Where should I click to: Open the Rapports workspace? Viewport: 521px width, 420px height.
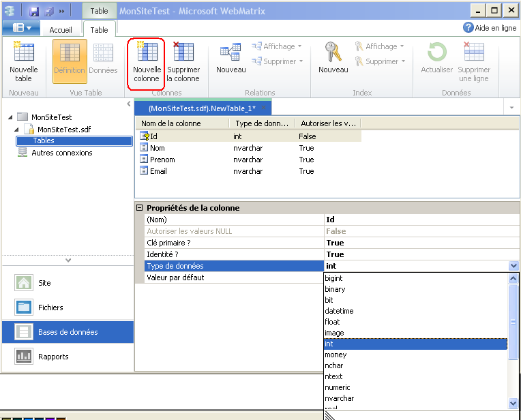53,357
